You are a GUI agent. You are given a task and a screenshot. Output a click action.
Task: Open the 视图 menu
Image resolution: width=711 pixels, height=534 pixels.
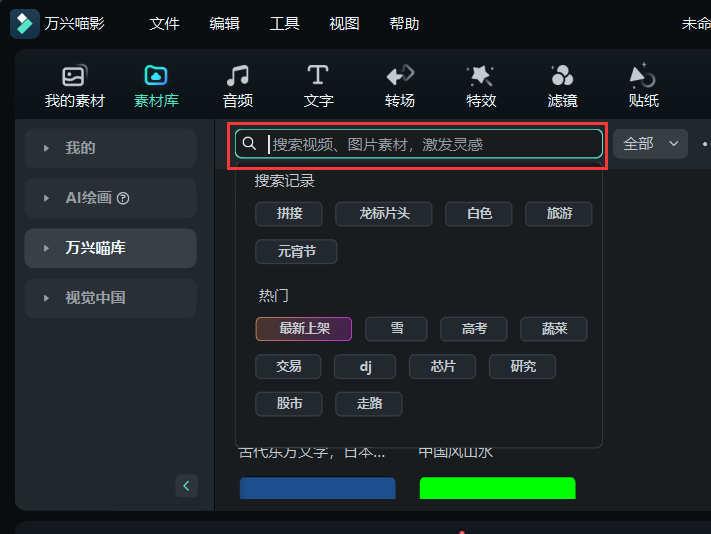344,24
